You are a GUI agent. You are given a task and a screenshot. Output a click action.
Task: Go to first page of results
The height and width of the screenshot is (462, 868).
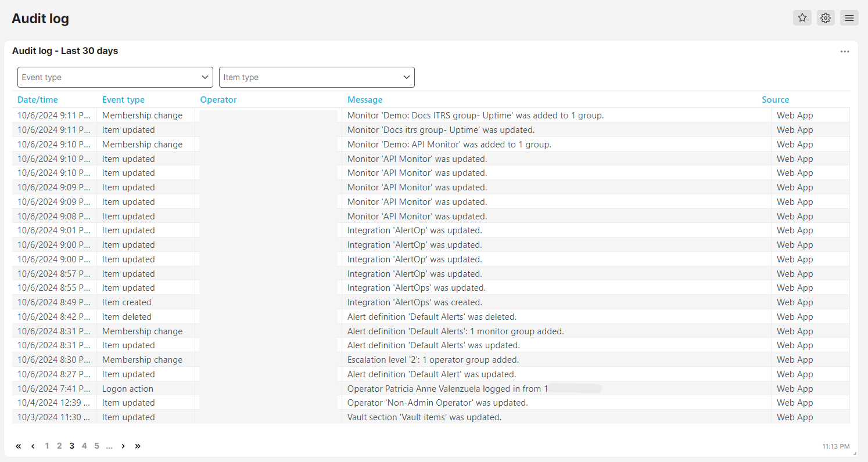[18, 446]
